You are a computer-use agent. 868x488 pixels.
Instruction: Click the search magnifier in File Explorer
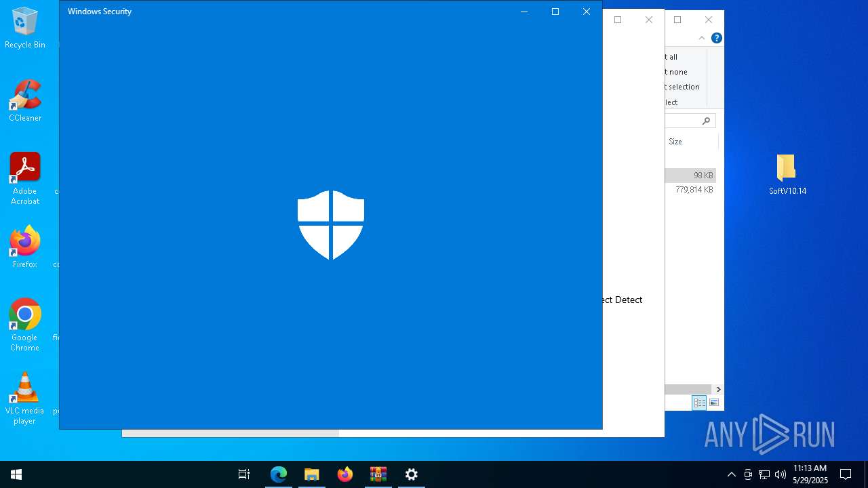(706, 121)
